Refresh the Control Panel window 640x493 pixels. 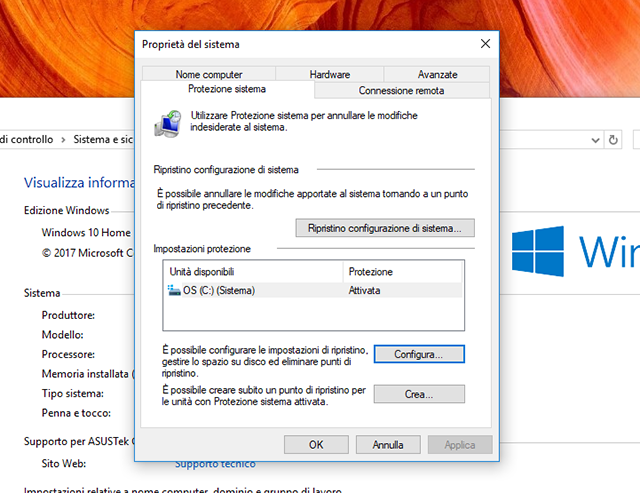613,140
